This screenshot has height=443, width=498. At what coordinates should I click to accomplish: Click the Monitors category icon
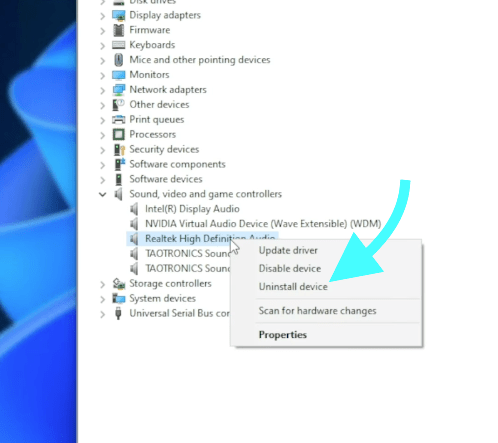119,75
